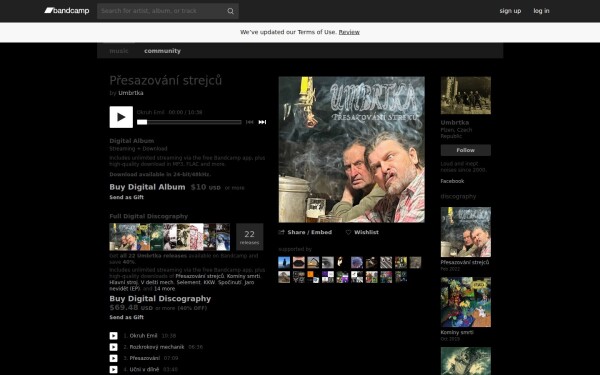The image size is (600, 375).
Task: Open the Selement release link
Action: [x=188, y=282]
